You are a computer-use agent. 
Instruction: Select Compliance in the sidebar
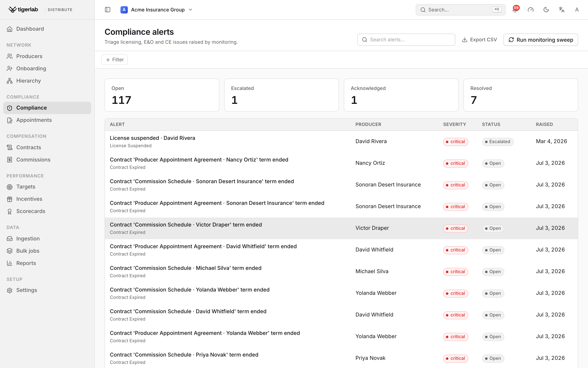[x=47, y=108]
